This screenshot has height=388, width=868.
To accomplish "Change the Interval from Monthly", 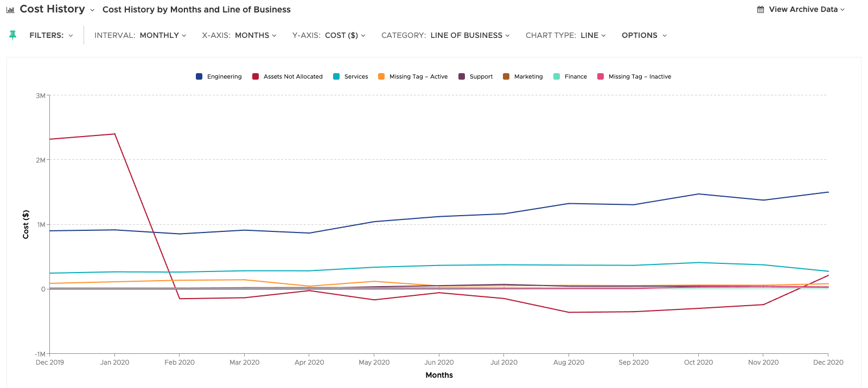I will tap(162, 35).
